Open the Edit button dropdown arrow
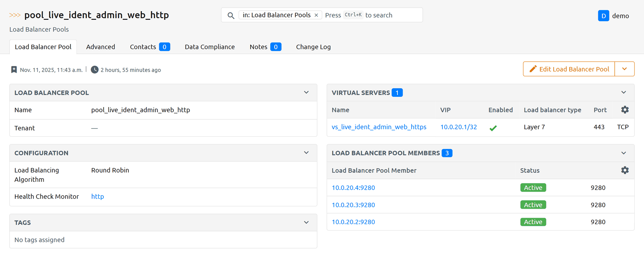 coord(624,69)
